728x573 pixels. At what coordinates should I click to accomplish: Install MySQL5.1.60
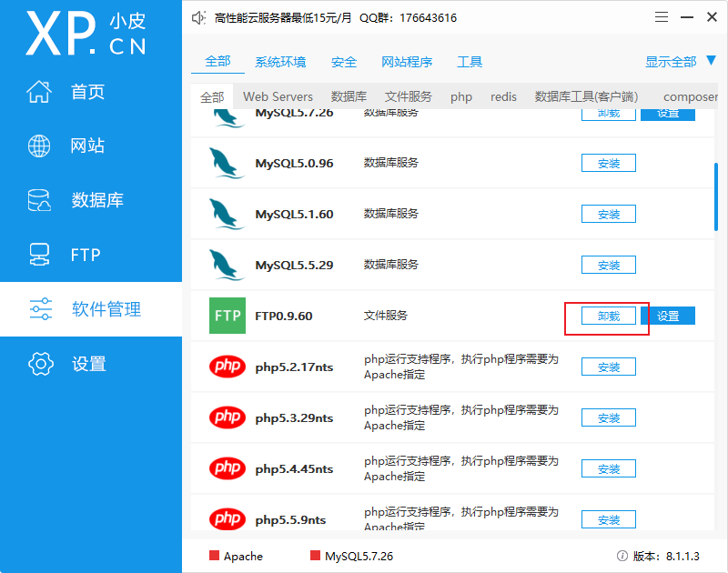[x=609, y=214]
